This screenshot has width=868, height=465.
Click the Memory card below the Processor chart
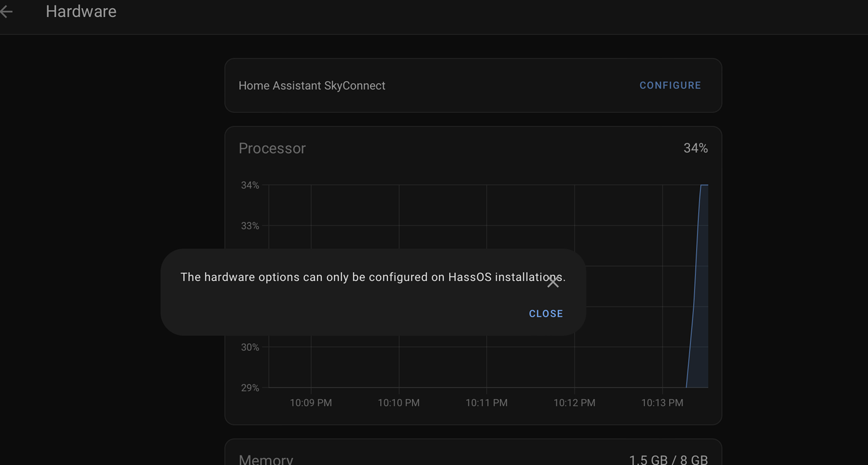tap(473, 451)
